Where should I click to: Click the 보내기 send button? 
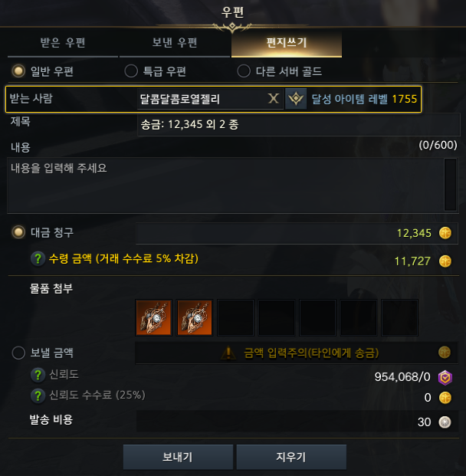click(178, 457)
